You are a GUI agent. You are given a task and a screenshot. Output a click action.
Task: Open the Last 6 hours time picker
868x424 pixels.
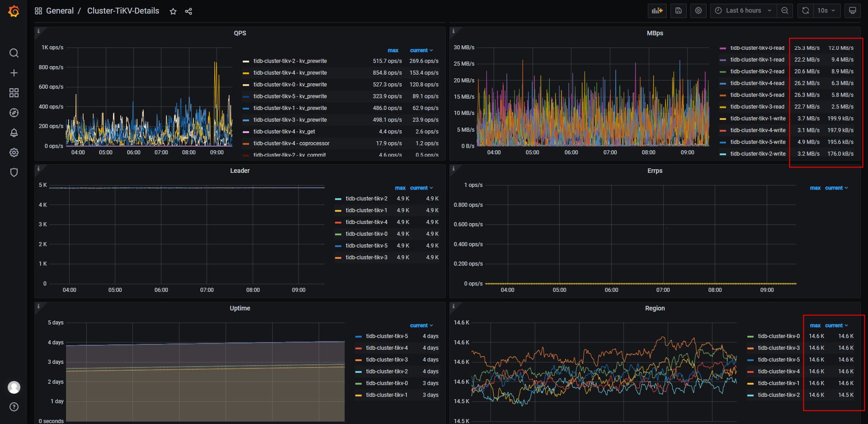click(743, 10)
